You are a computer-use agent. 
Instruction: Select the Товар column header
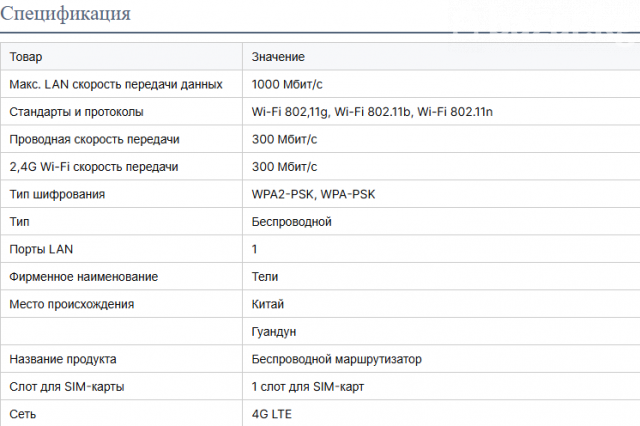pyautogui.click(x=26, y=58)
